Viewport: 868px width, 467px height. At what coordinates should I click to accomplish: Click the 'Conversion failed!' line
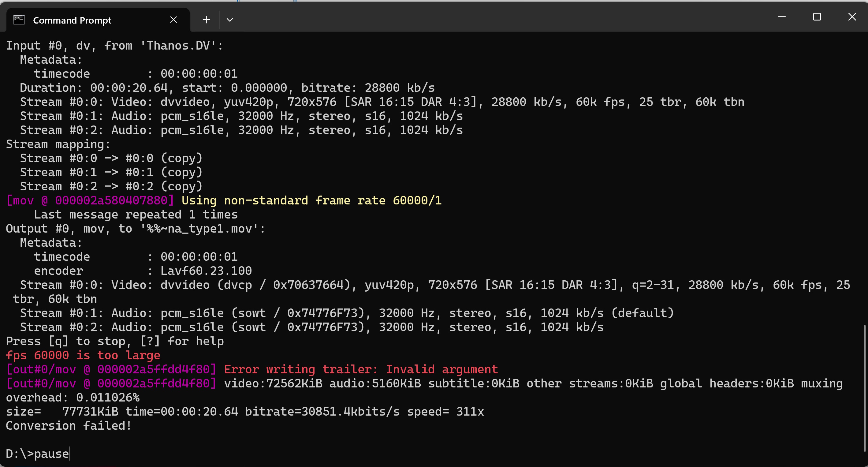click(69, 426)
